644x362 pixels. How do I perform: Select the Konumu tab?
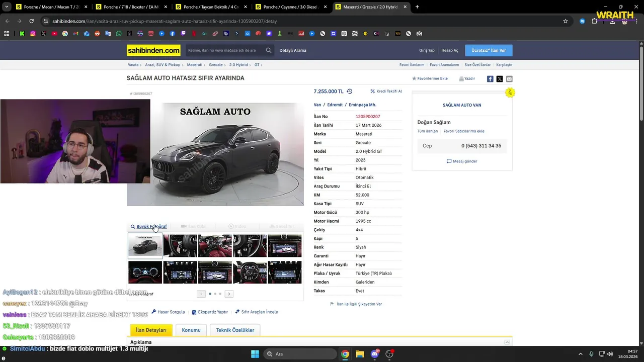pyautogui.click(x=191, y=330)
